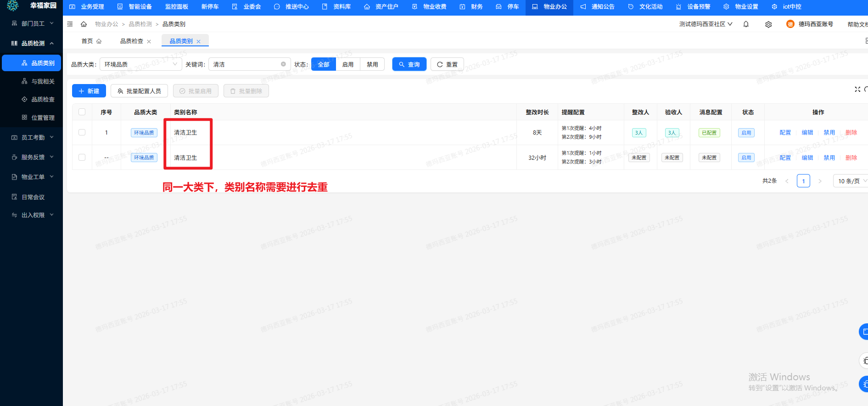
Task: Click the home icon in breadcrumb
Action: (x=84, y=24)
